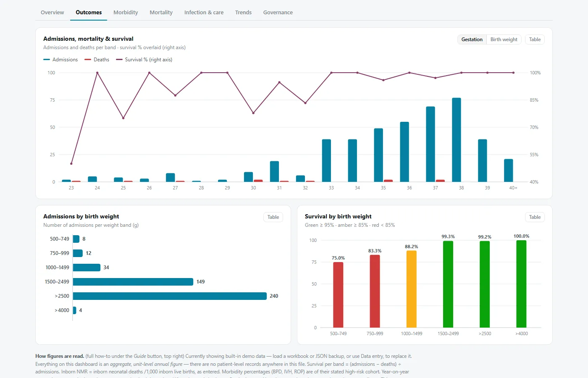Open the Infection & care tab

pyautogui.click(x=204, y=12)
